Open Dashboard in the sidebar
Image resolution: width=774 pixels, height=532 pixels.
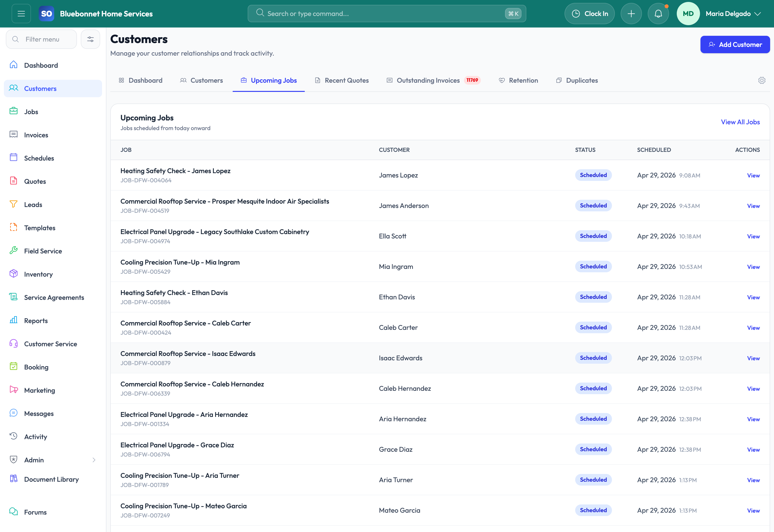click(53, 65)
